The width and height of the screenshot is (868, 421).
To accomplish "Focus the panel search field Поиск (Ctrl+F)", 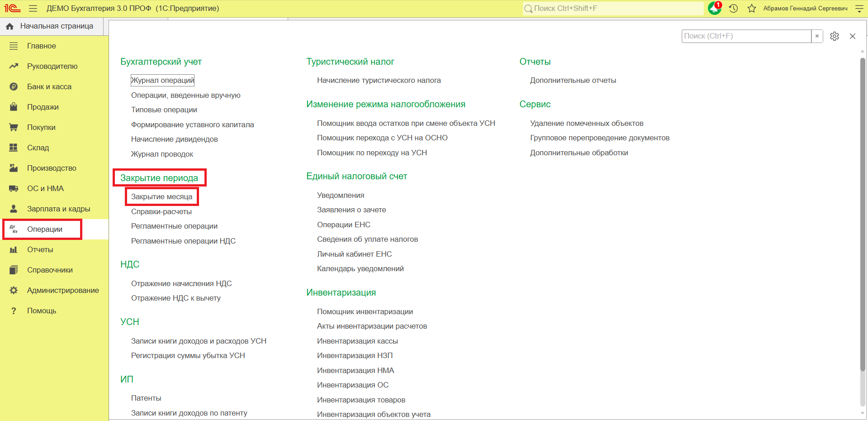I will (746, 36).
